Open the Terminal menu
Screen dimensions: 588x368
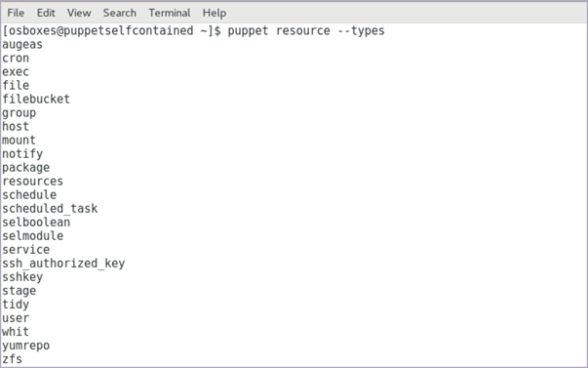tap(170, 13)
